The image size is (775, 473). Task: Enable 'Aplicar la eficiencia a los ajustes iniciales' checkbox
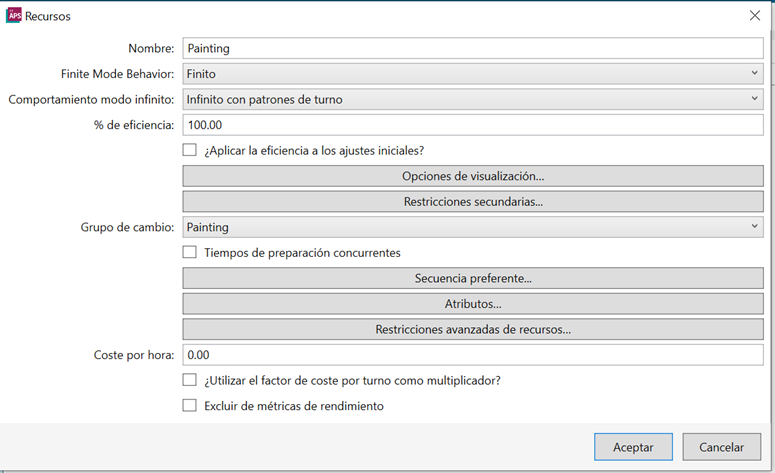pyautogui.click(x=189, y=150)
